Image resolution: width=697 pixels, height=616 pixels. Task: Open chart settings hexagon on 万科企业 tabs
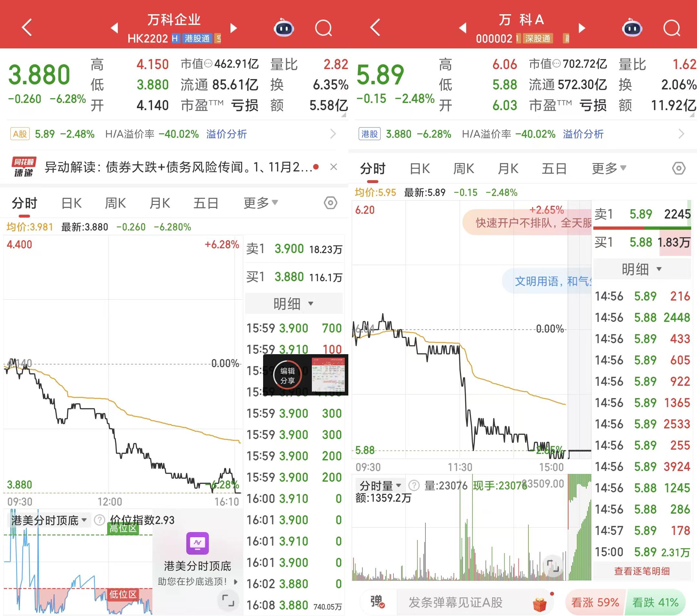pos(330,203)
